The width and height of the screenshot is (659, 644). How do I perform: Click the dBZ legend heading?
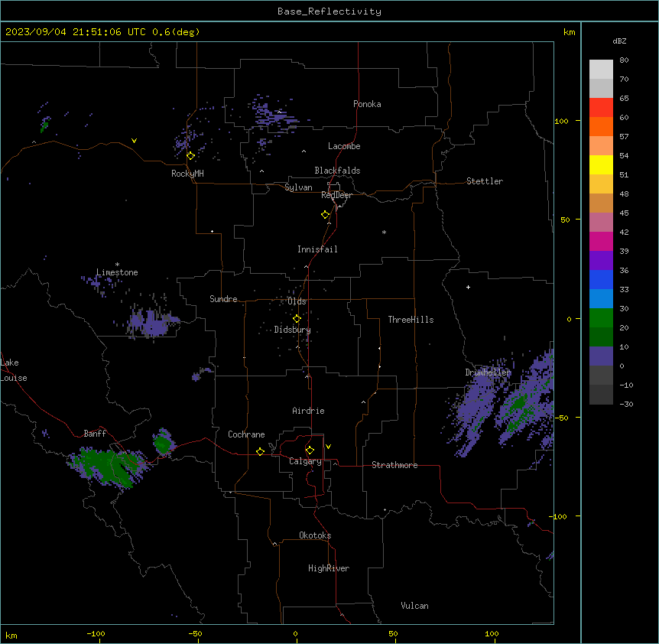pyautogui.click(x=619, y=41)
